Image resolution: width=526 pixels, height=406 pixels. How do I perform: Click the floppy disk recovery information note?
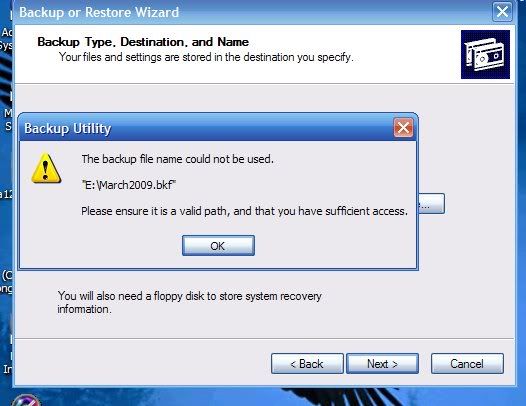[x=190, y=302]
